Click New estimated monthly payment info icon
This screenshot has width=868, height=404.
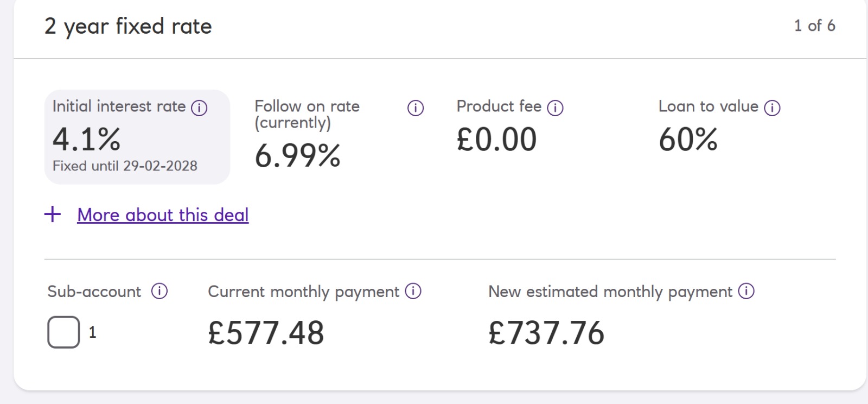tap(746, 292)
